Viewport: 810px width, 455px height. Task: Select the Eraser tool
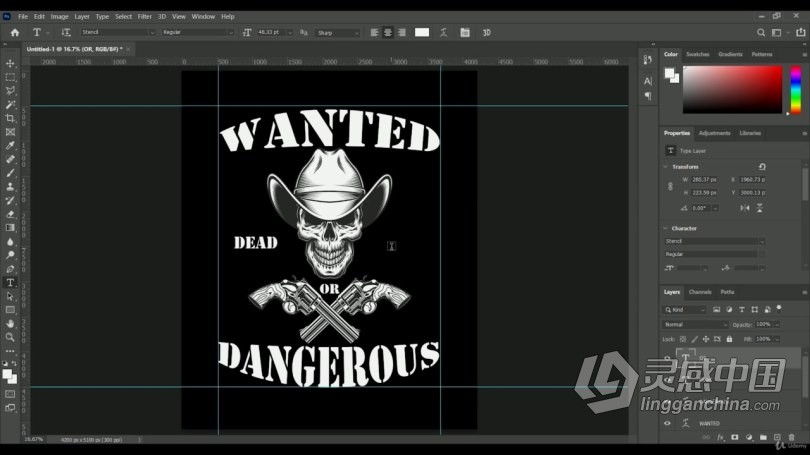tap(10, 214)
